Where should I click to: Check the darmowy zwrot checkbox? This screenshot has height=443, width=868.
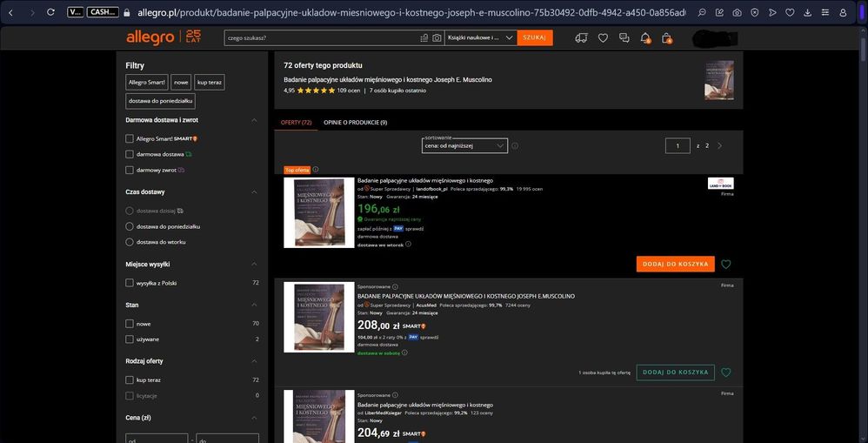coord(130,170)
